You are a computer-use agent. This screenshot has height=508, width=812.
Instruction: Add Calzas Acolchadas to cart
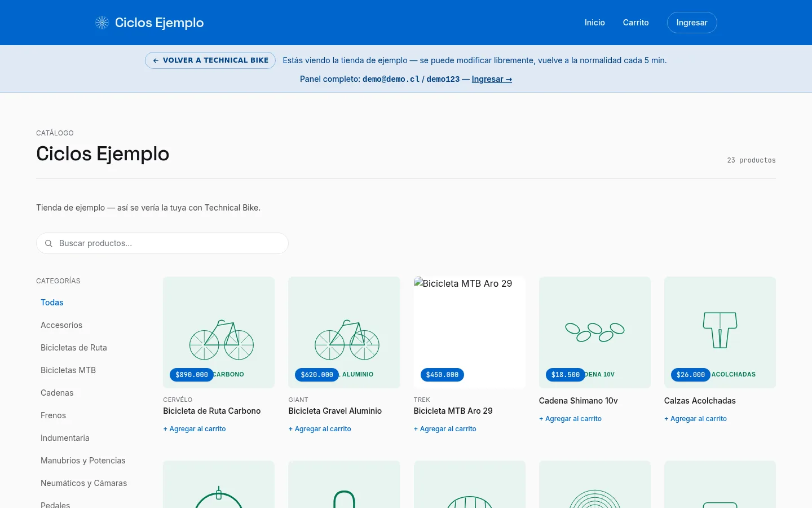pyautogui.click(x=695, y=419)
